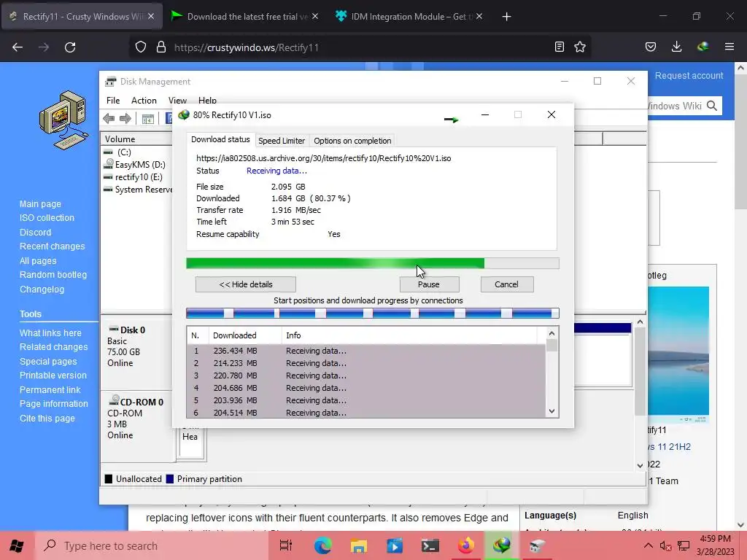Open Firefox hamburger menu
Image resolution: width=747 pixels, height=560 pixels.
point(729,47)
